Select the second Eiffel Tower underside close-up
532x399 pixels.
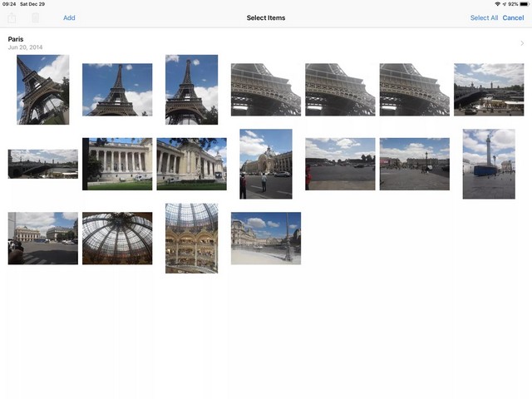click(x=340, y=90)
